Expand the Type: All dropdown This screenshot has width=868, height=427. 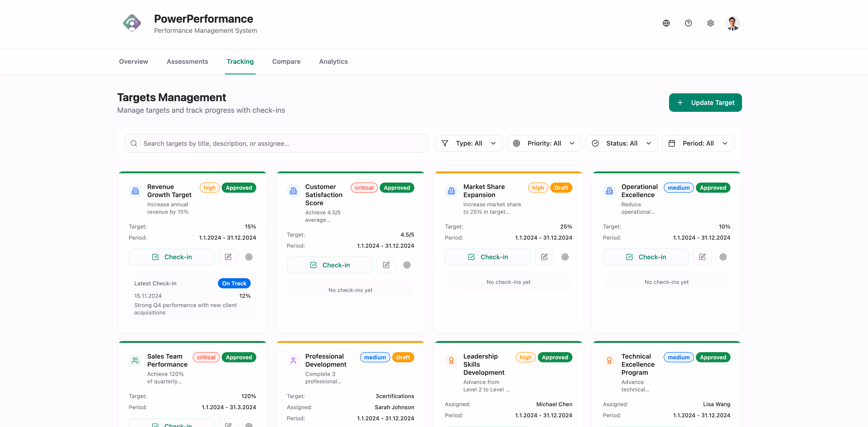point(469,143)
